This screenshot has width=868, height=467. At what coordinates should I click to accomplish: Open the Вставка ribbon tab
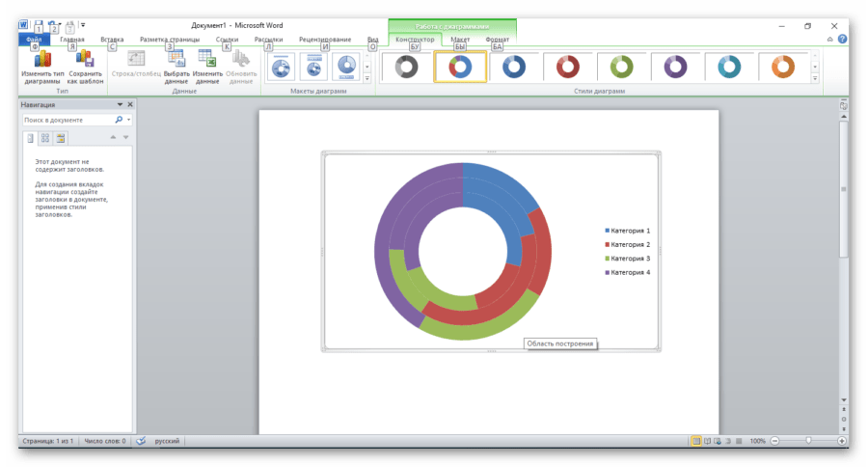pyautogui.click(x=112, y=40)
